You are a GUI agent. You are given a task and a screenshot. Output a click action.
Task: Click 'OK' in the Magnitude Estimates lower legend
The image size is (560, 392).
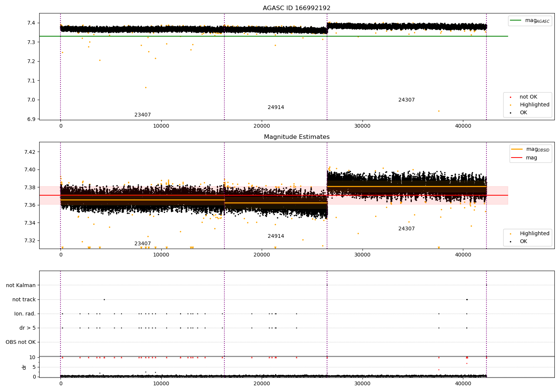pyautogui.click(x=523, y=242)
